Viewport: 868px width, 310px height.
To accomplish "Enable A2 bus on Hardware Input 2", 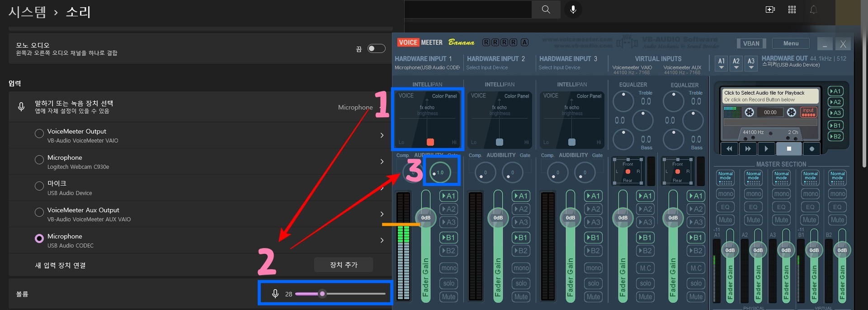I will click(x=521, y=209).
